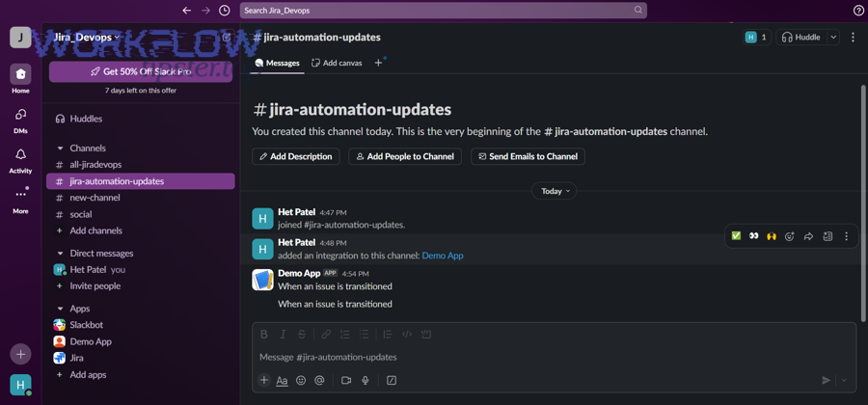
Task: Open the Add canvas tab
Action: (x=337, y=63)
